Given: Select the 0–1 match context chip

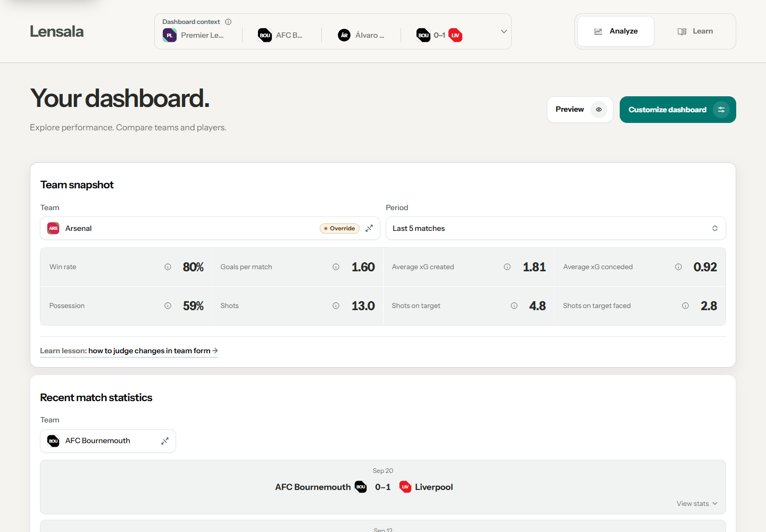Looking at the screenshot, I should (439, 35).
